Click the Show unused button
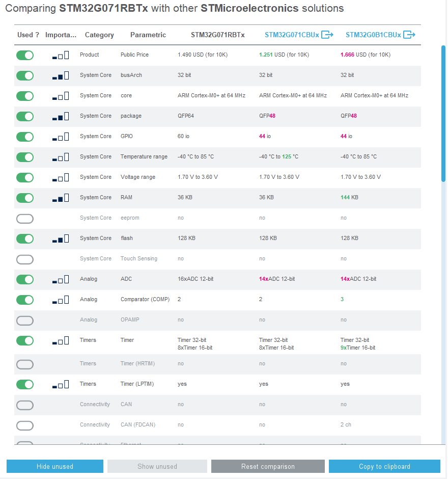 [157, 466]
